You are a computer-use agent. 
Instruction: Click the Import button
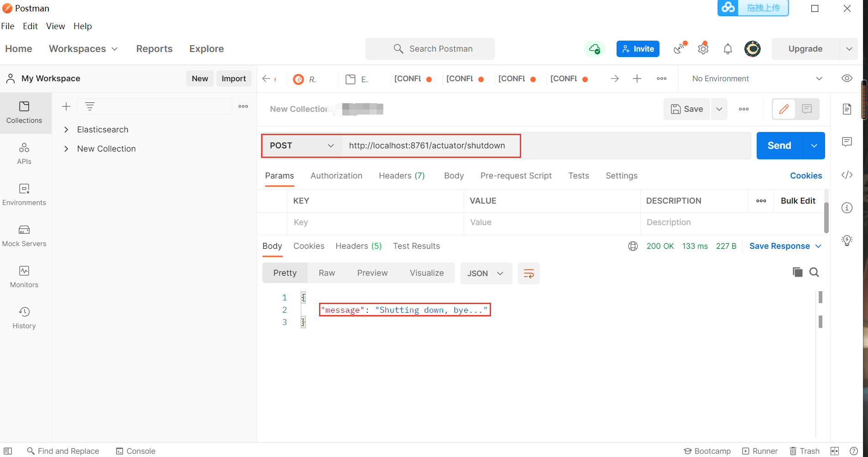coord(234,79)
